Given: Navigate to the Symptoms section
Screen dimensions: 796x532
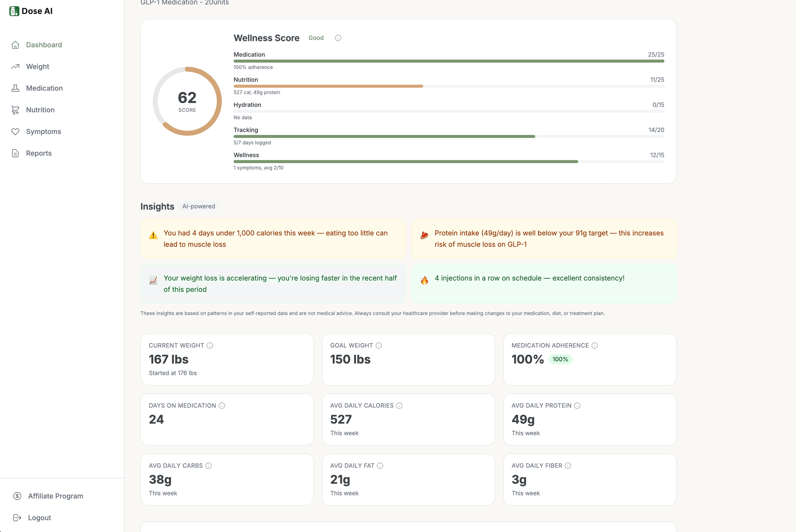Looking at the screenshot, I should pyautogui.click(x=43, y=131).
